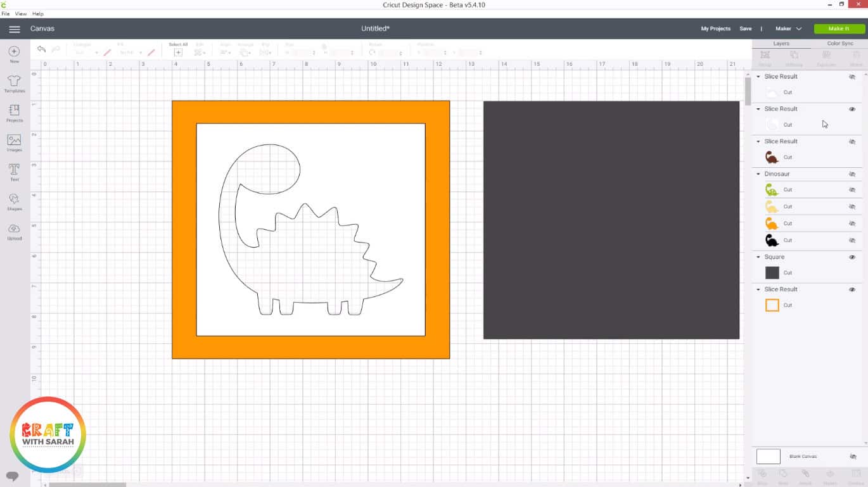The height and width of the screenshot is (487, 868).
Task: Click the Undo arrow
Action: click(x=41, y=49)
